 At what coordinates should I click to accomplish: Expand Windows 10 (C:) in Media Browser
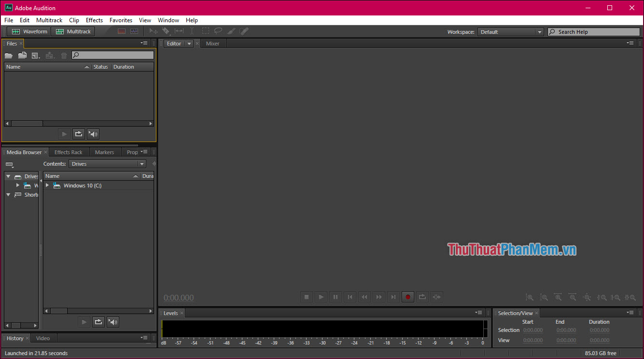point(47,185)
